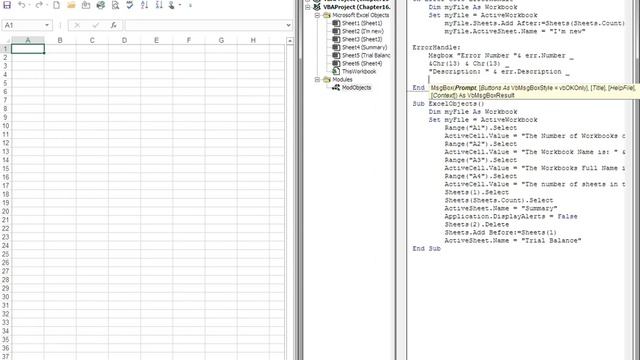Click the Save icon in Excel toolbar
Screen dimensions: 640x360
(x=7, y=5)
